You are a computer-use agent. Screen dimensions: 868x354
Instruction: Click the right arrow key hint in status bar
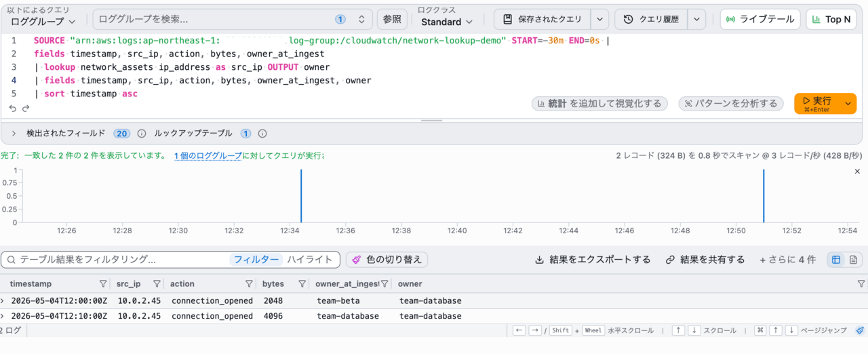tap(535, 330)
